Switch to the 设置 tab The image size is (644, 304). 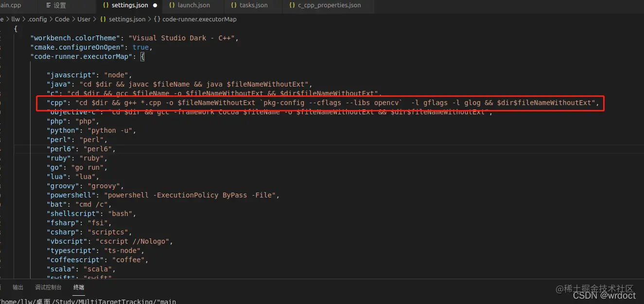(x=60, y=5)
